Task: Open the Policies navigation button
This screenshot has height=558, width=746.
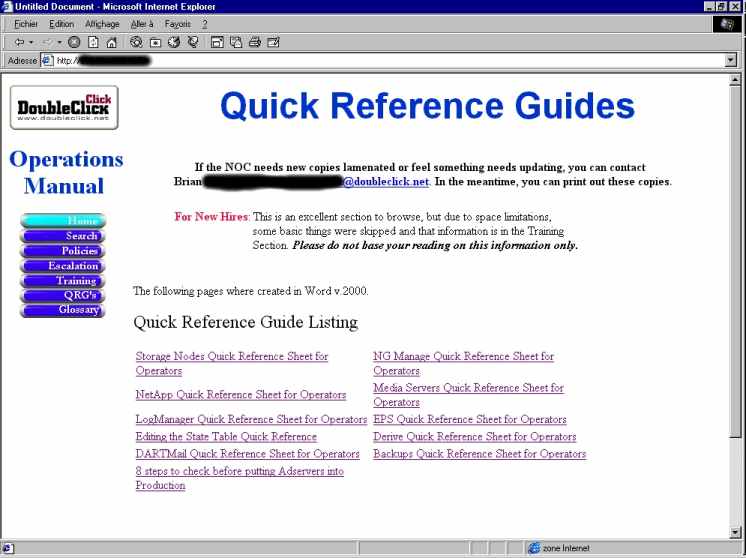Action: click(x=63, y=251)
